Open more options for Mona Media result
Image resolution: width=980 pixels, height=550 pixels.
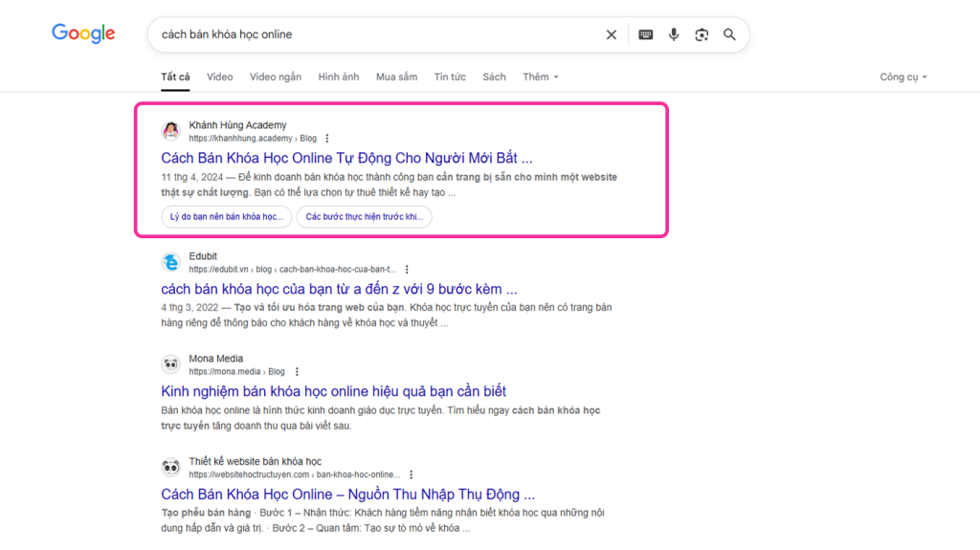click(x=297, y=372)
